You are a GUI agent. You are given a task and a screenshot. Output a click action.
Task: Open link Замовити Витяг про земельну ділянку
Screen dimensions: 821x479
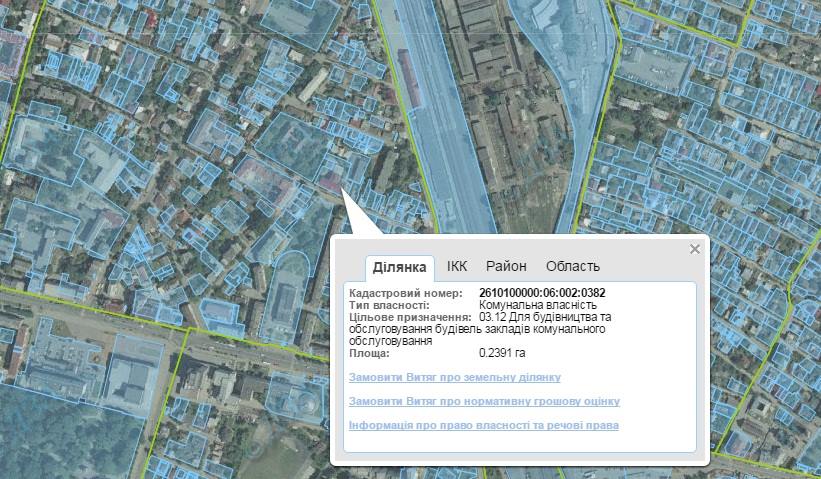click(454, 377)
